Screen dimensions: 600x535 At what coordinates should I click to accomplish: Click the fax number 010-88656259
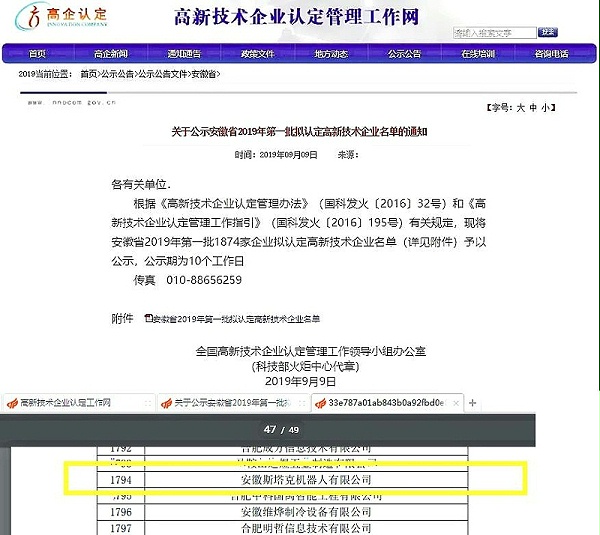tap(204, 280)
